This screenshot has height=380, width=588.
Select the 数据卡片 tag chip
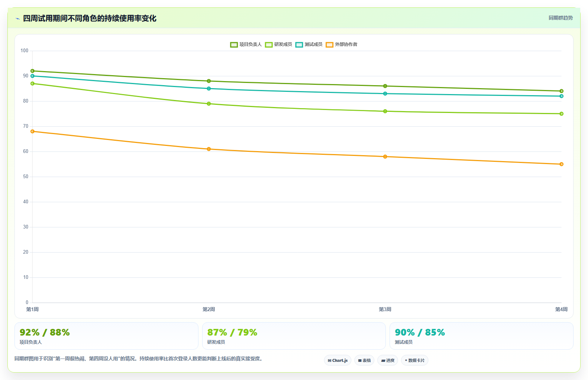tap(415, 360)
